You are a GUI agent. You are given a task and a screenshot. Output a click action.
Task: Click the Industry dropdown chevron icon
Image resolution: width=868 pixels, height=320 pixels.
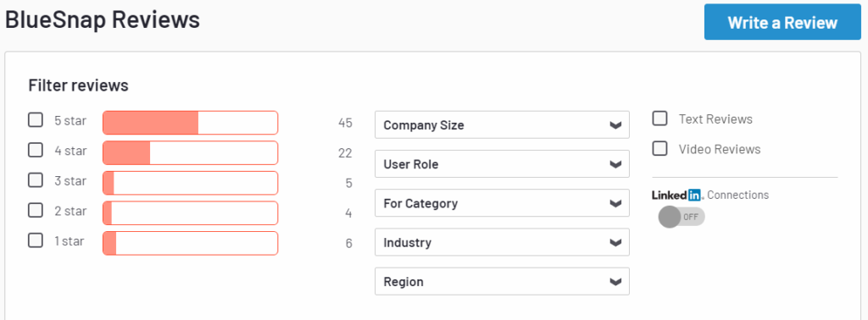[615, 243]
